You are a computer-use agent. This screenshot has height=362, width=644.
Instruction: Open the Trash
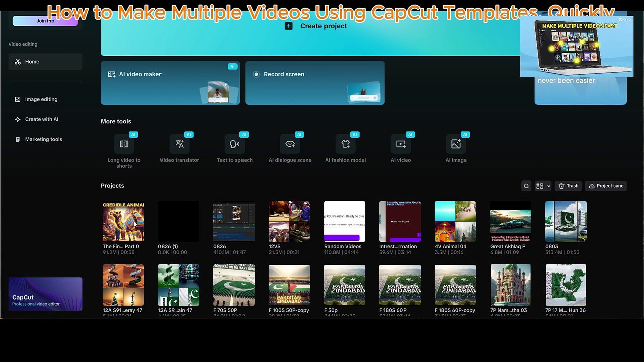(x=568, y=186)
